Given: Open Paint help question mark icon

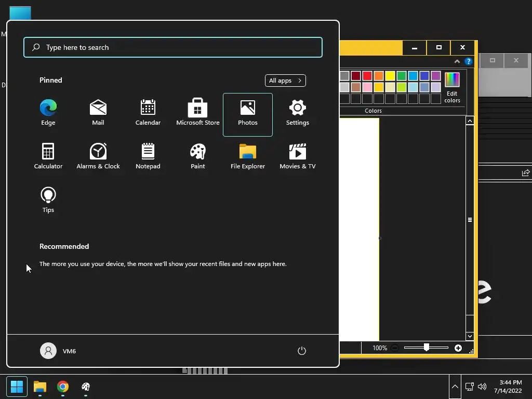Looking at the screenshot, I should pos(469,61).
